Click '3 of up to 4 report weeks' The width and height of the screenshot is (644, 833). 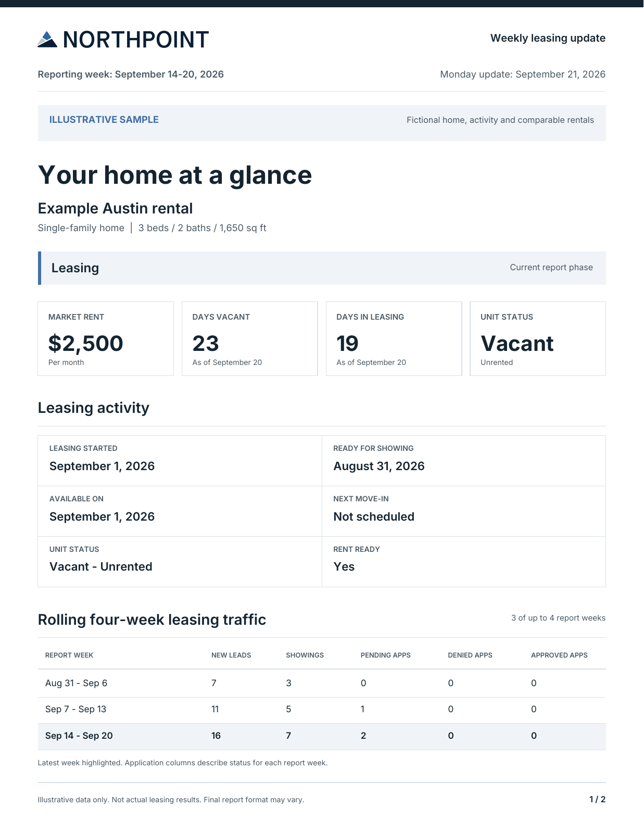tap(558, 618)
